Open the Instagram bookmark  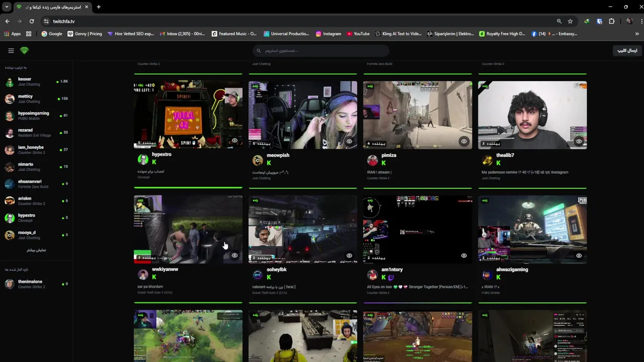click(329, 34)
